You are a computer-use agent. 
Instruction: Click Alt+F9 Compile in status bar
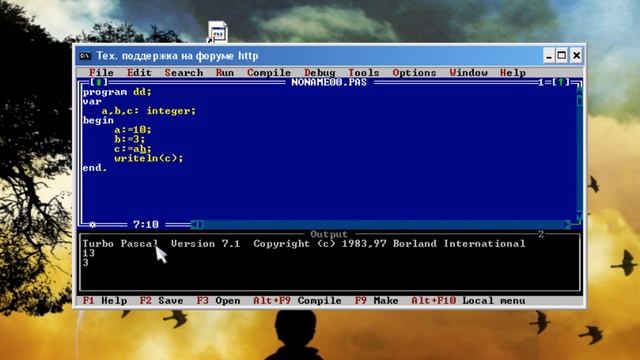coord(297,301)
